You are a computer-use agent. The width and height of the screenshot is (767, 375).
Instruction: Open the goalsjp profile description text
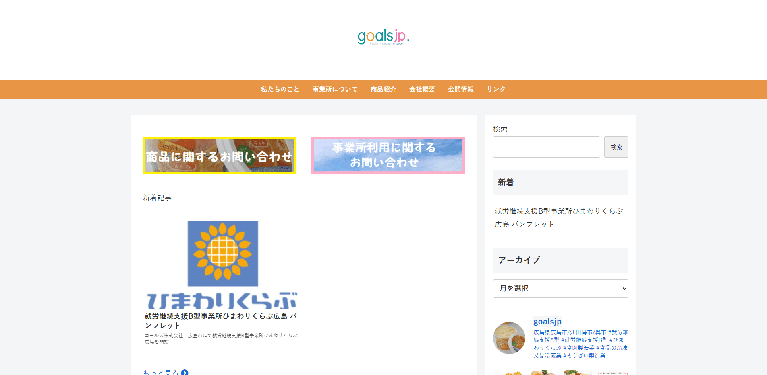coord(581,344)
